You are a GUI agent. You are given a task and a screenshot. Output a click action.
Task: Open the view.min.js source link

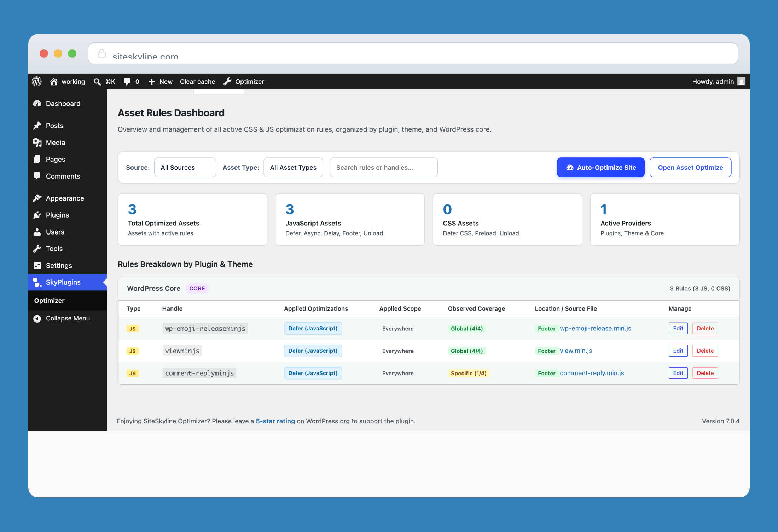click(576, 351)
